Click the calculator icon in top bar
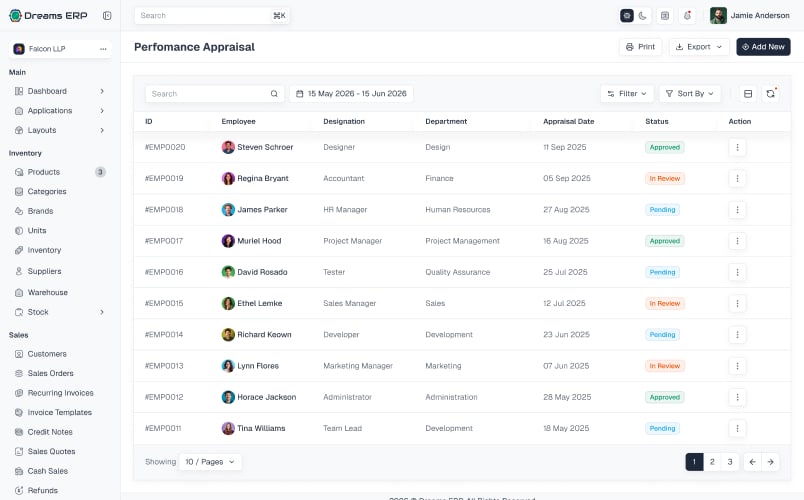The image size is (804, 500). tap(665, 16)
